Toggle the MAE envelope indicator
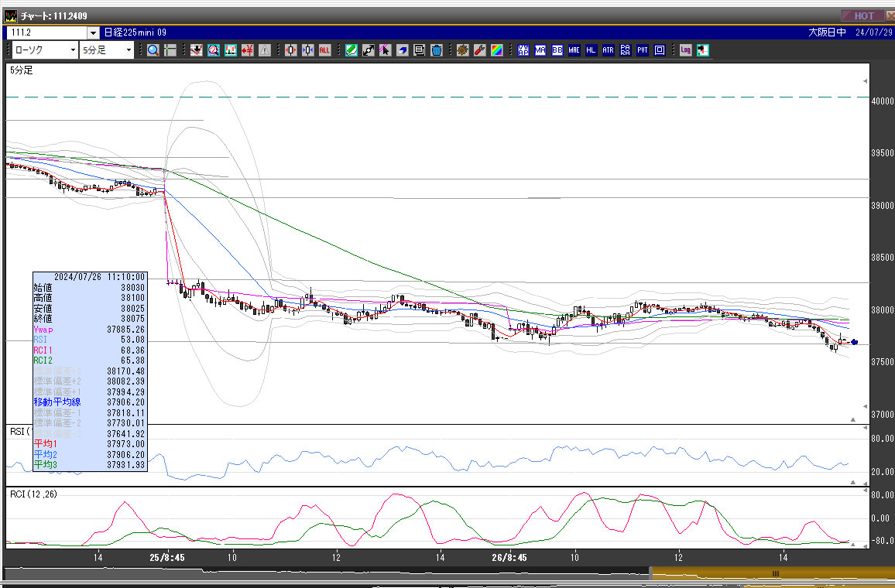 click(574, 50)
